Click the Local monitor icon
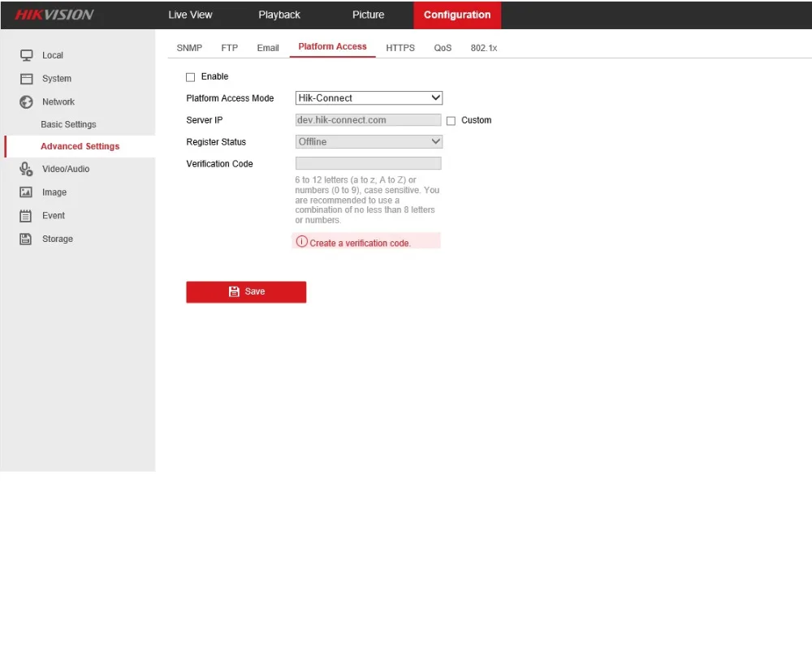 [27, 55]
